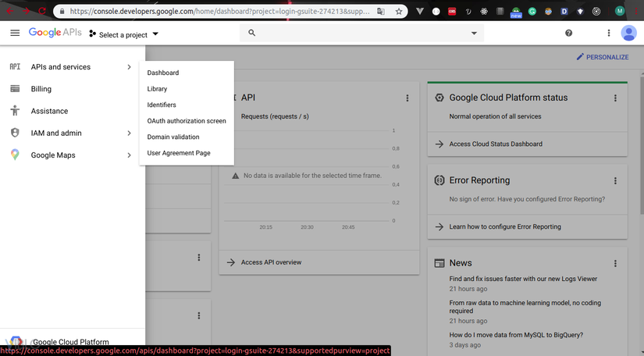Viewport: 644px width, 356px height.
Task: Click the PERSONALIZE button
Action: [x=603, y=57]
